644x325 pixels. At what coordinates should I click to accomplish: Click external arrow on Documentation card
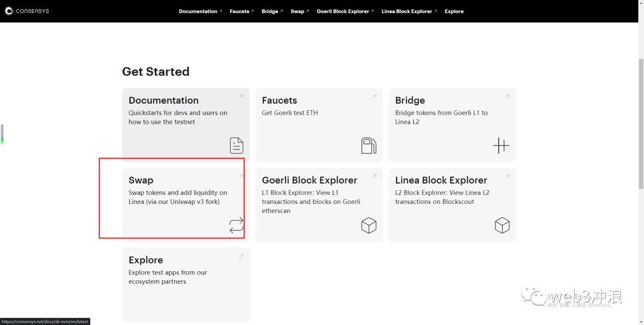pos(241,97)
